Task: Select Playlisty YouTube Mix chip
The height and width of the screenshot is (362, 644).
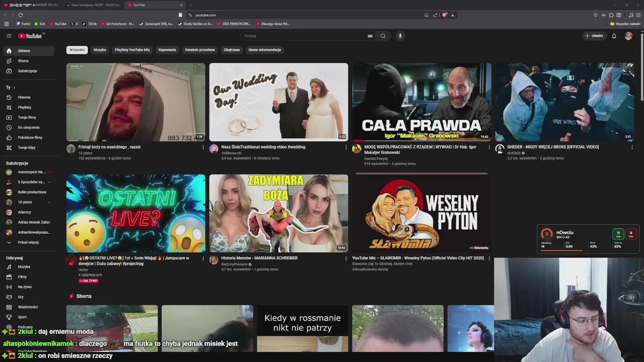Action: click(x=132, y=50)
